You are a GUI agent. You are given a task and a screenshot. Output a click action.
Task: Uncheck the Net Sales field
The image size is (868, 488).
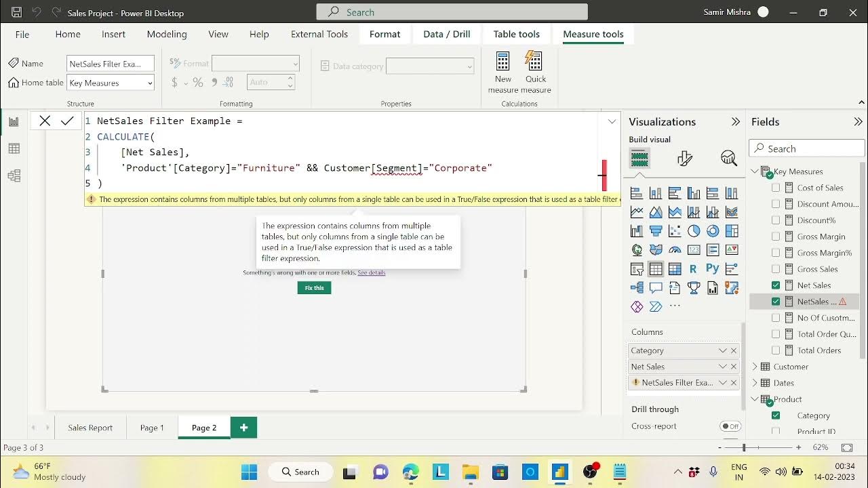(x=776, y=285)
